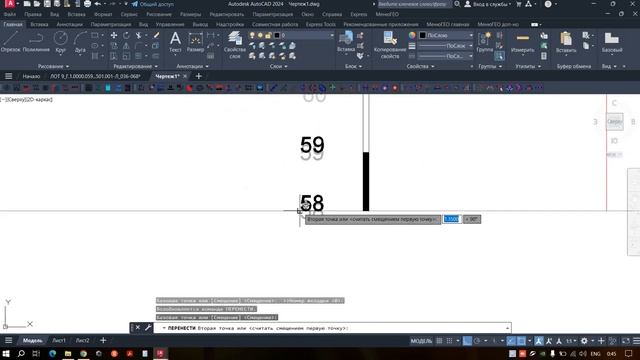
Task: Toggle polar tracking in status bar
Action: click(477, 341)
